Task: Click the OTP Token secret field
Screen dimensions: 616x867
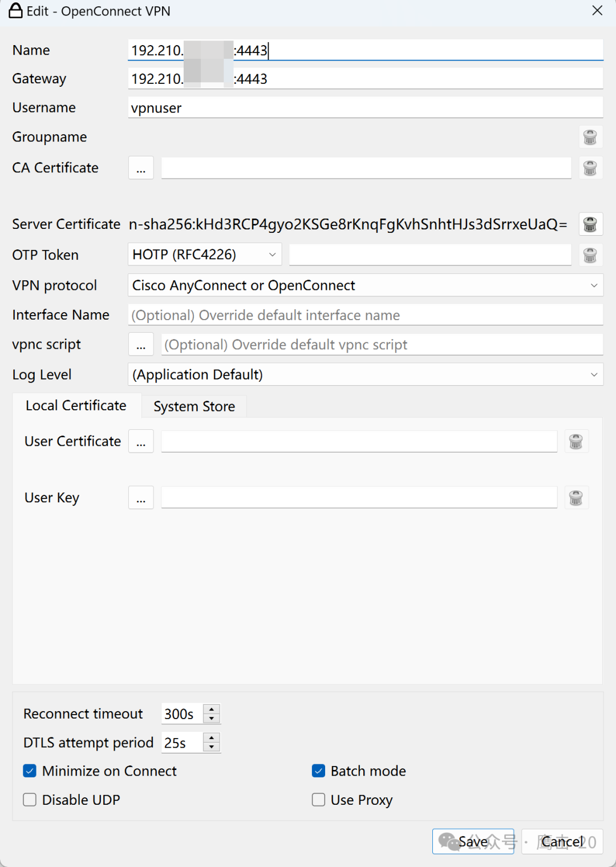Action: (430, 255)
